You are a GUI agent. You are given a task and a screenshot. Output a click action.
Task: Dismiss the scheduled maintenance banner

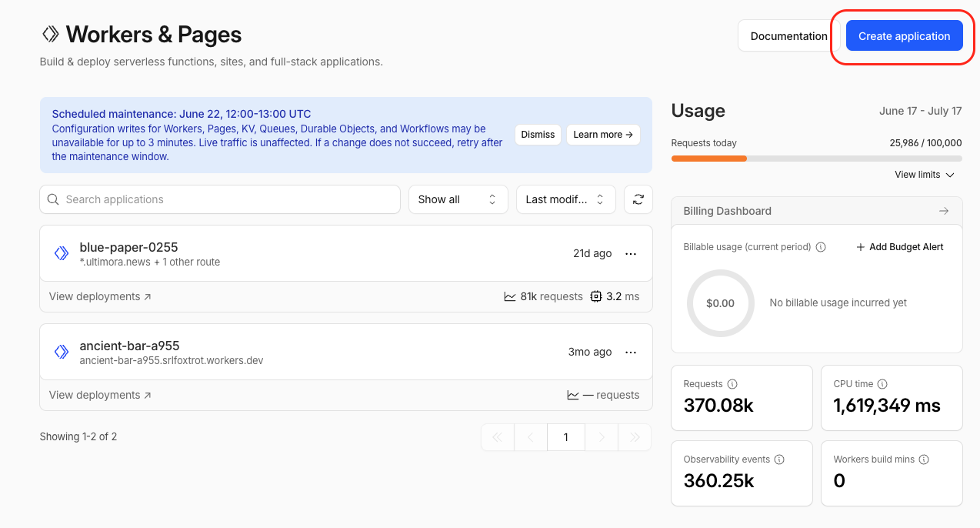[538, 135]
